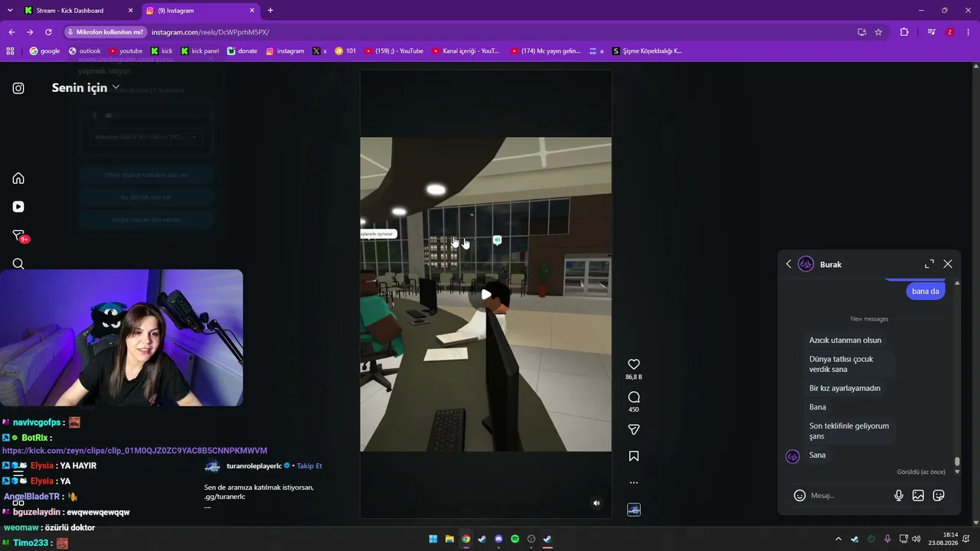This screenshot has width=980, height=551.
Task: Open the Chrome apps grid shortcut
Action: [10, 51]
